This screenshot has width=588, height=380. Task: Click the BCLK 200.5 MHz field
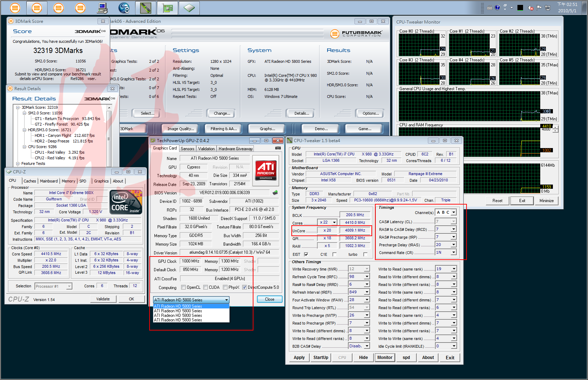click(355, 215)
